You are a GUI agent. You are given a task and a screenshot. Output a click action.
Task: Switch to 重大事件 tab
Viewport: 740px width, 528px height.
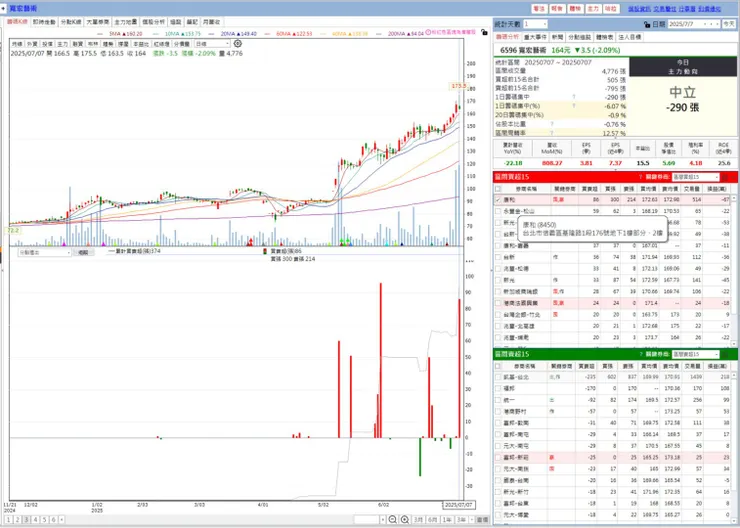point(535,37)
